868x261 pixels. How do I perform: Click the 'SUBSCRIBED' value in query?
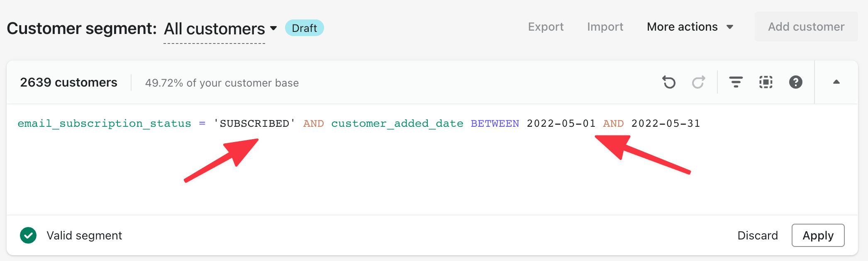[254, 123]
